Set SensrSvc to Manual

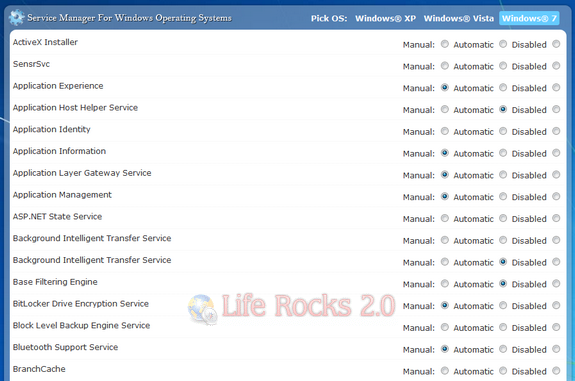[x=445, y=66]
